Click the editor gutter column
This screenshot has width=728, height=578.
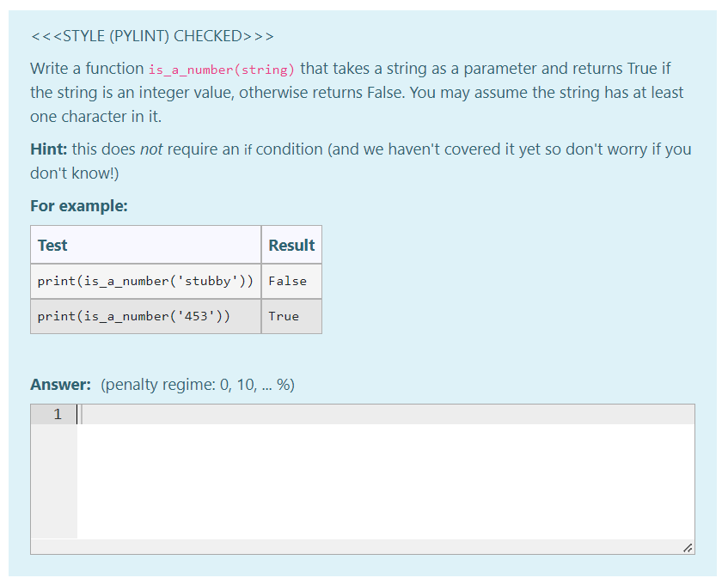click(53, 472)
